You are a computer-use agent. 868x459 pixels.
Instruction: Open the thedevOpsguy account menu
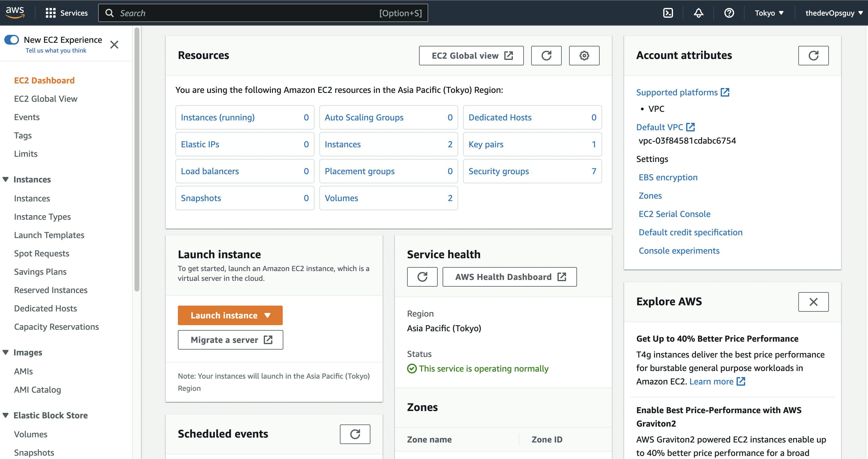[834, 13]
